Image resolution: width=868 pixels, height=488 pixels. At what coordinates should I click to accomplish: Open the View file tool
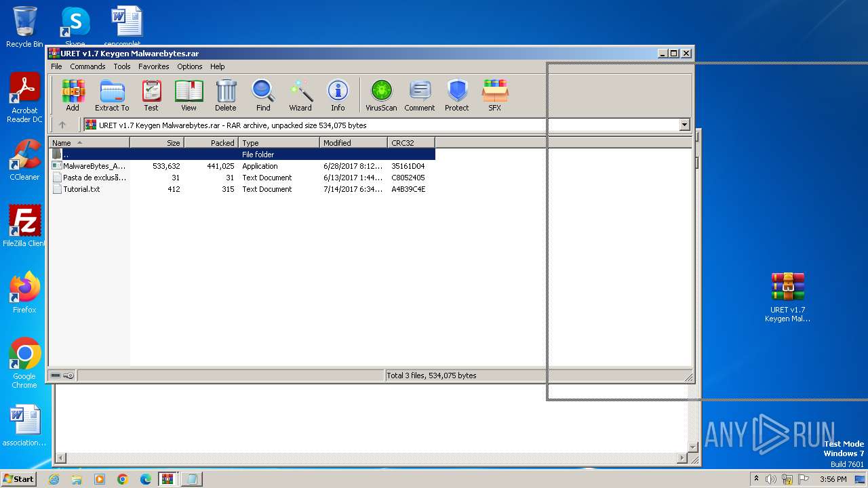pos(189,95)
